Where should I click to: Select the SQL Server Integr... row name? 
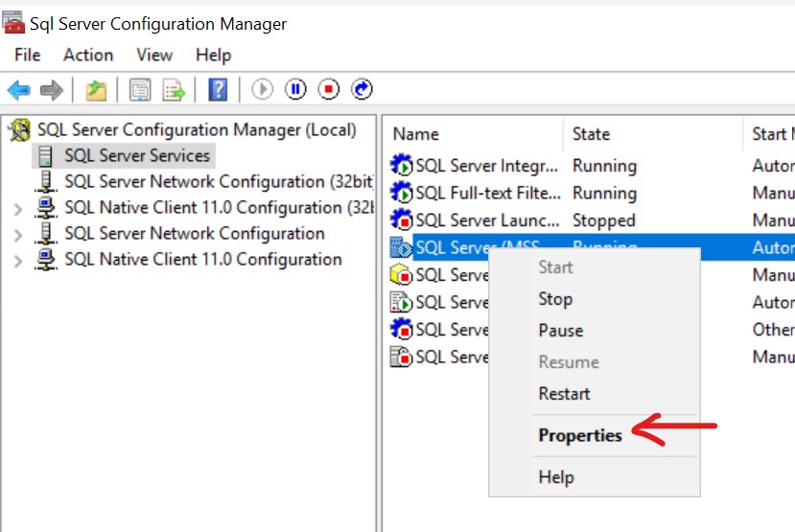[x=487, y=165]
